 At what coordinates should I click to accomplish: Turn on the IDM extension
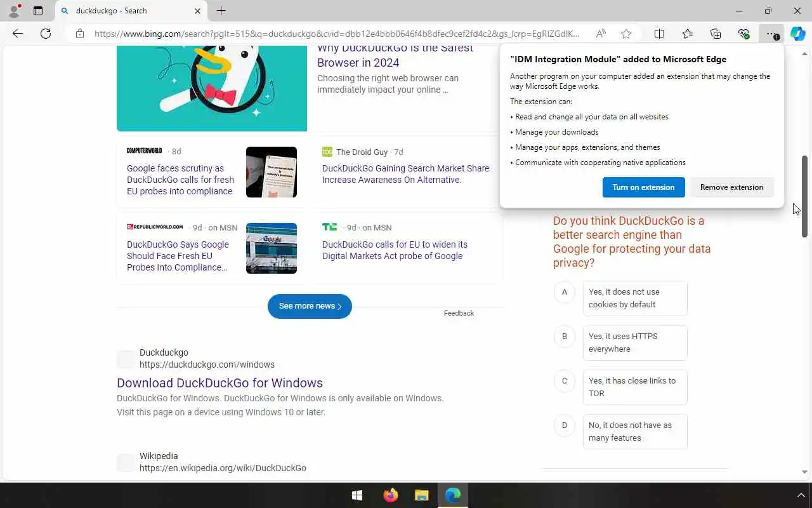643,187
